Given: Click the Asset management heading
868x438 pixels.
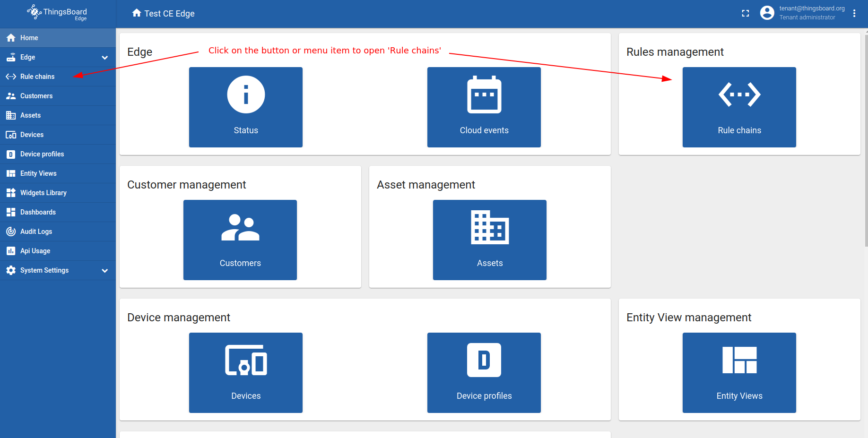Looking at the screenshot, I should [x=426, y=185].
